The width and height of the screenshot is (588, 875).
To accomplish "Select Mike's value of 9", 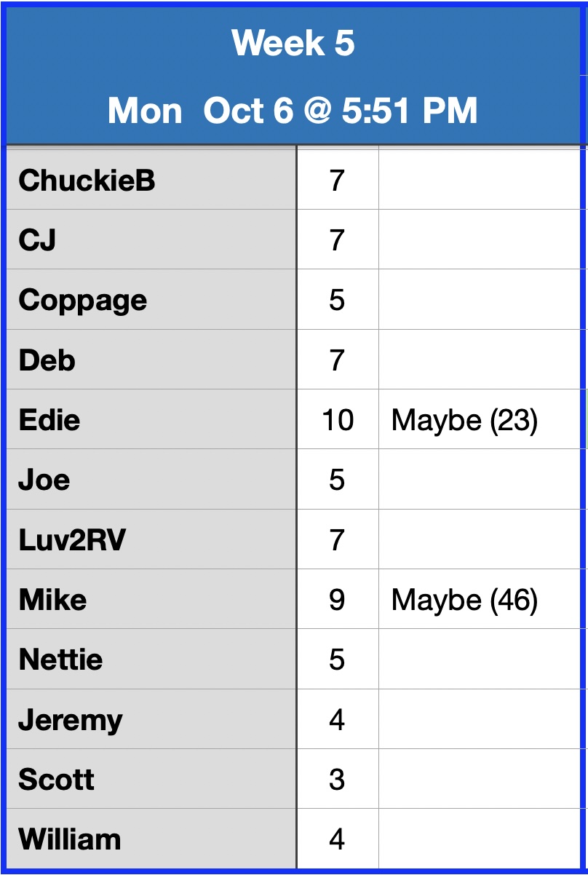I will click(x=337, y=600).
